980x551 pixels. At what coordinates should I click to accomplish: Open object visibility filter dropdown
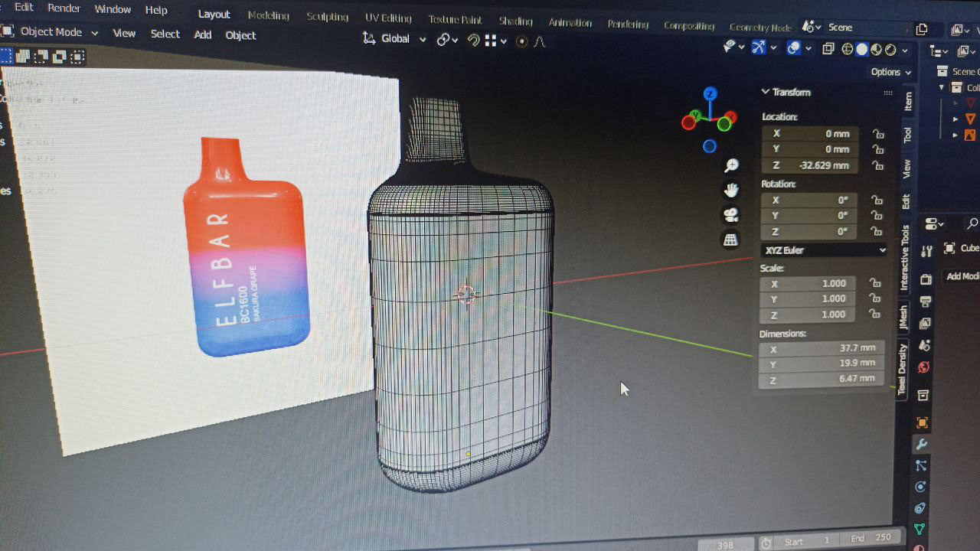733,47
